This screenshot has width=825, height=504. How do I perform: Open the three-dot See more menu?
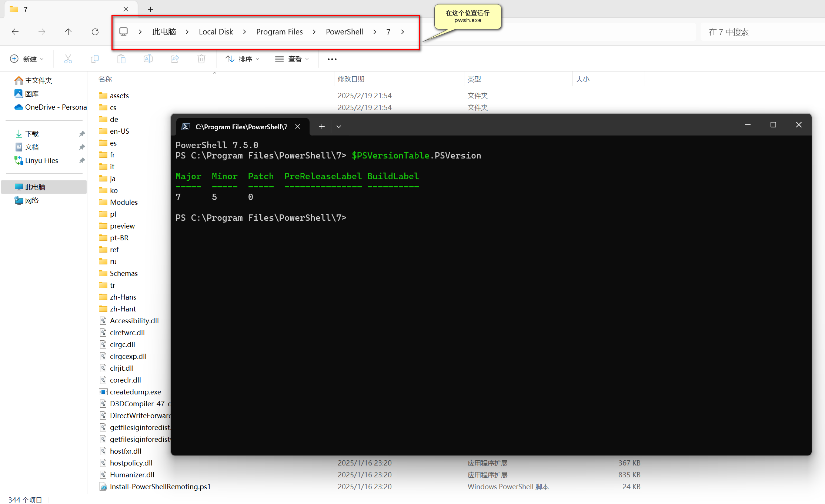pyautogui.click(x=332, y=59)
